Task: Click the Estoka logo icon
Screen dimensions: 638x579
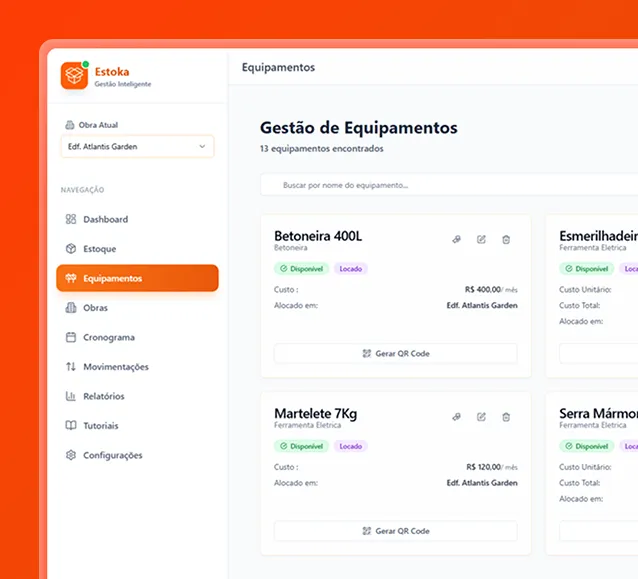Action: click(74, 76)
